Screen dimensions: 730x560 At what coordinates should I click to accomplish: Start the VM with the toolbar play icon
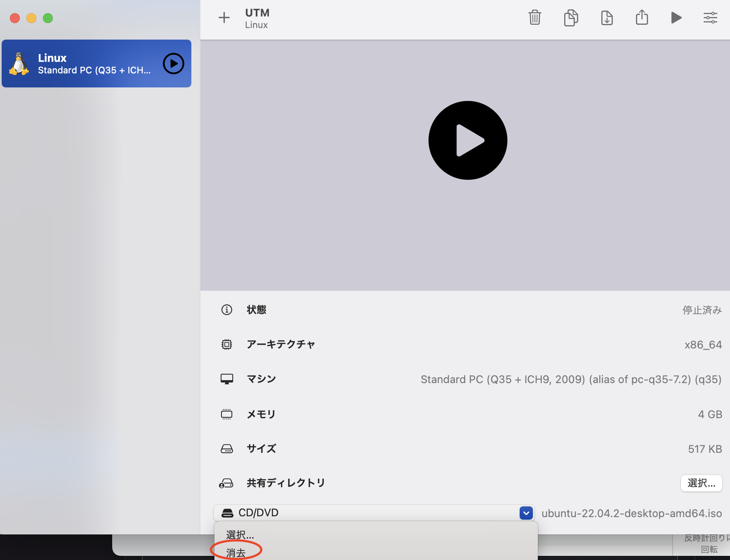[x=676, y=18]
